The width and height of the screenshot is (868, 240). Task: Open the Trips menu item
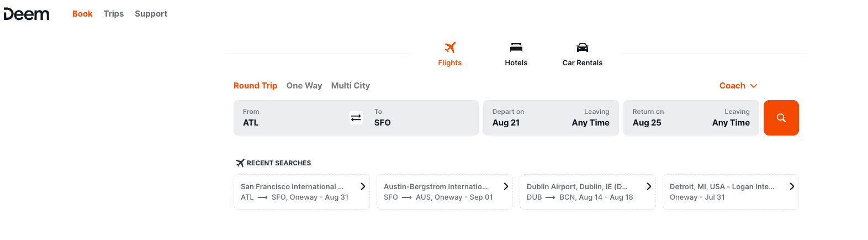click(x=114, y=14)
